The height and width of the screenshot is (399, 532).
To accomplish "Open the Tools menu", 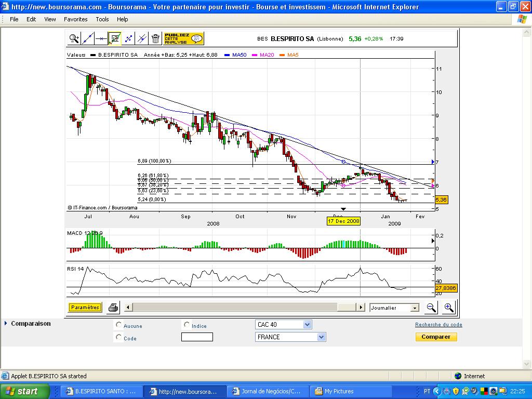I will click(102, 19).
